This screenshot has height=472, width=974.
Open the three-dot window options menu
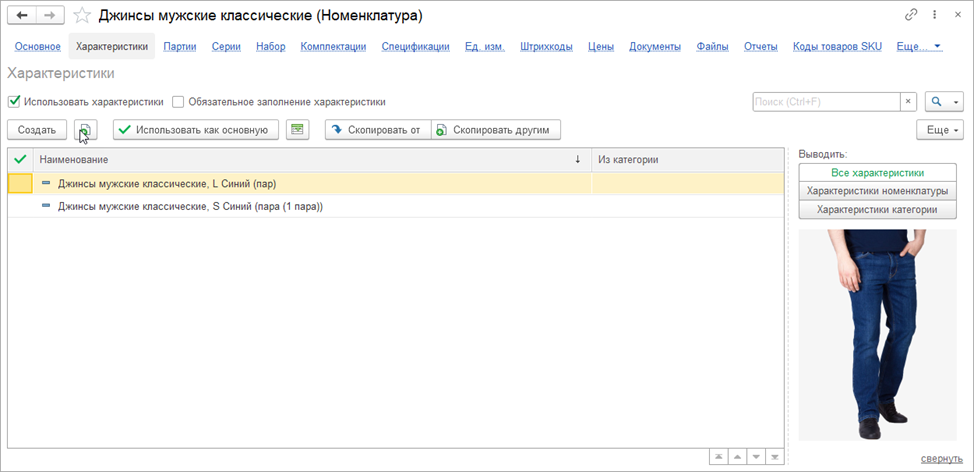coord(932,15)
